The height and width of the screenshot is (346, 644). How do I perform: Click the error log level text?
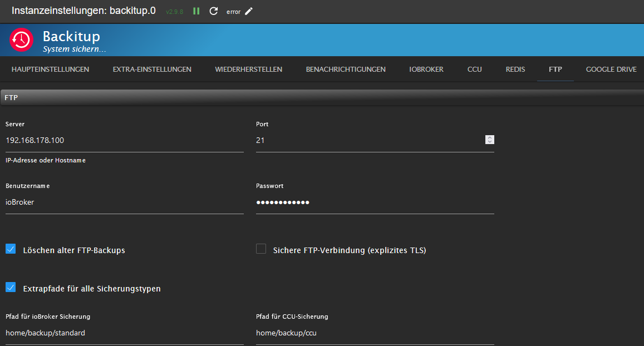pos(233,12)
